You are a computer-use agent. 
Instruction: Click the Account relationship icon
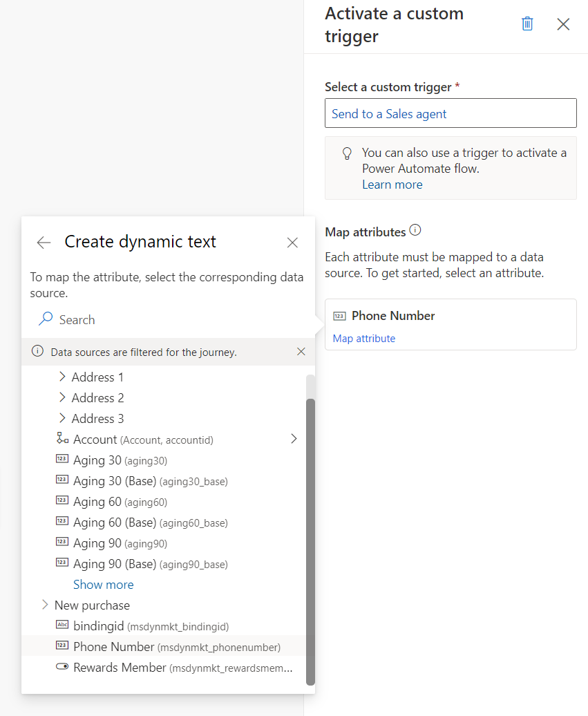click(62, 439)
